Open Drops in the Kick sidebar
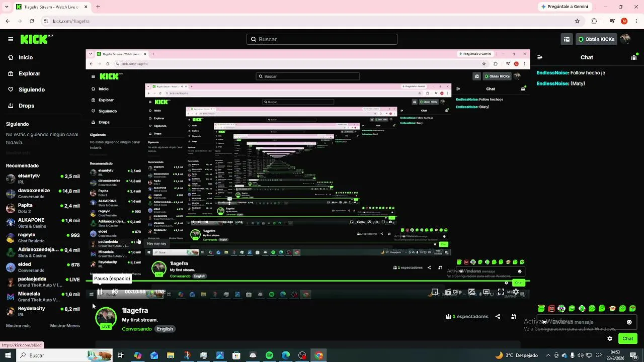The height and width of the screenshot is (362, 644). tap(21, 106)
